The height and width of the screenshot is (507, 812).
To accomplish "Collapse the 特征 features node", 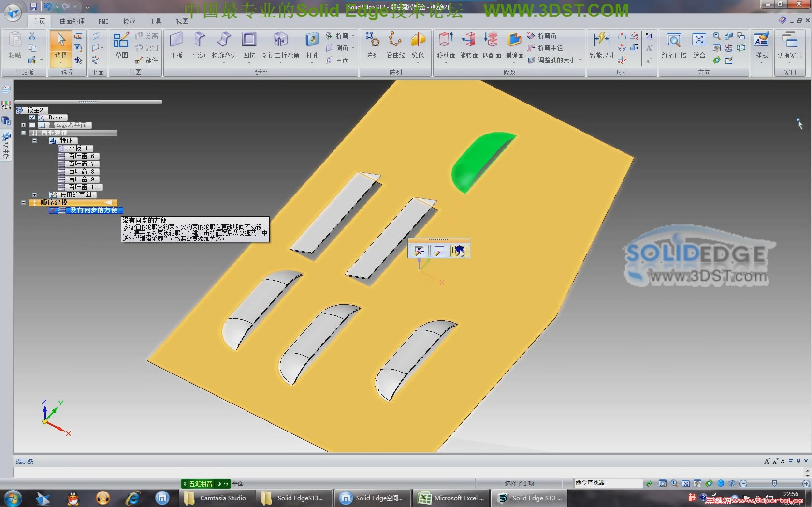I will coord(35,141).
